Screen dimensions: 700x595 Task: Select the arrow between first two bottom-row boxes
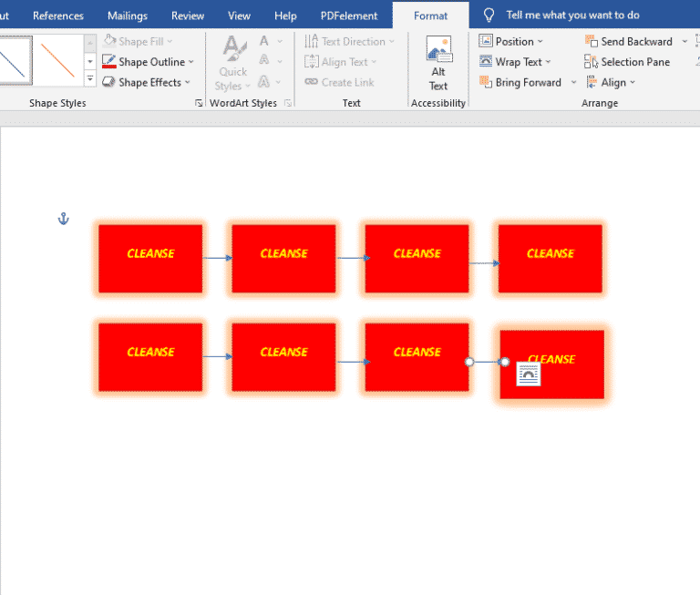click(x=218, y=356)
